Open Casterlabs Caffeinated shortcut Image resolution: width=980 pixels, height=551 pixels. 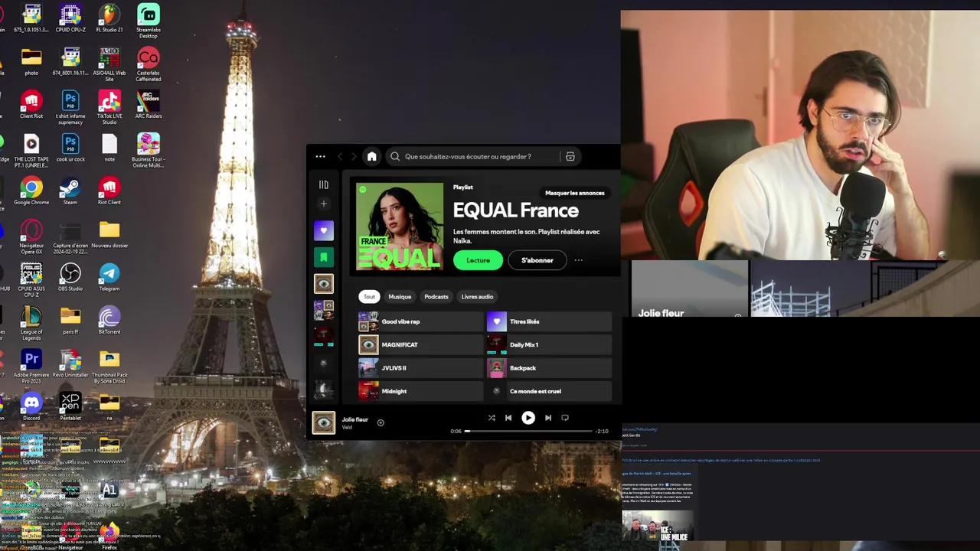coord(149,64)
